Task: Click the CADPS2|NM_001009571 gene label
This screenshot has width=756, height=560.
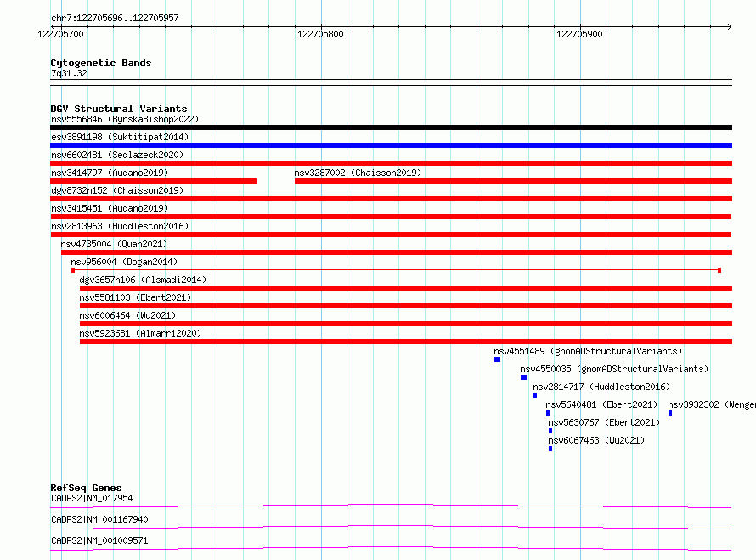Action: tap(99, 540)
